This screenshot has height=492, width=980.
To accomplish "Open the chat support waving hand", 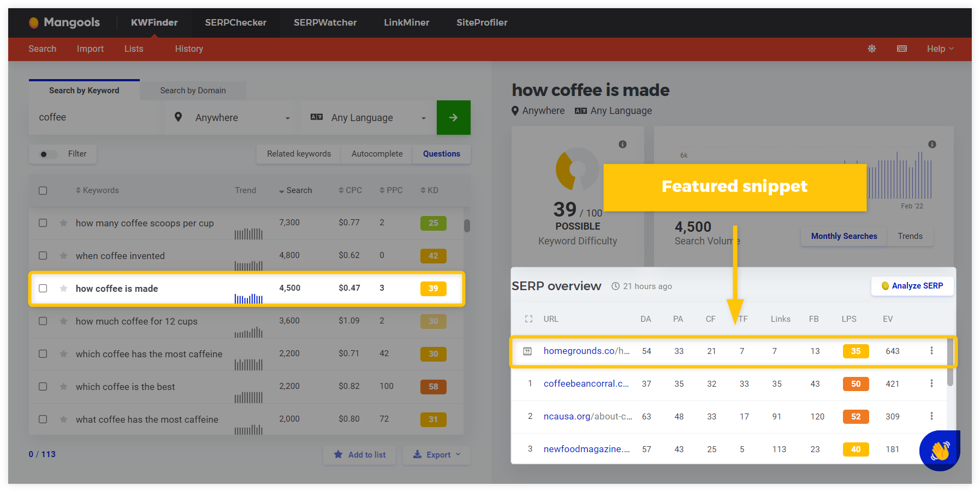I will (940, 451).
